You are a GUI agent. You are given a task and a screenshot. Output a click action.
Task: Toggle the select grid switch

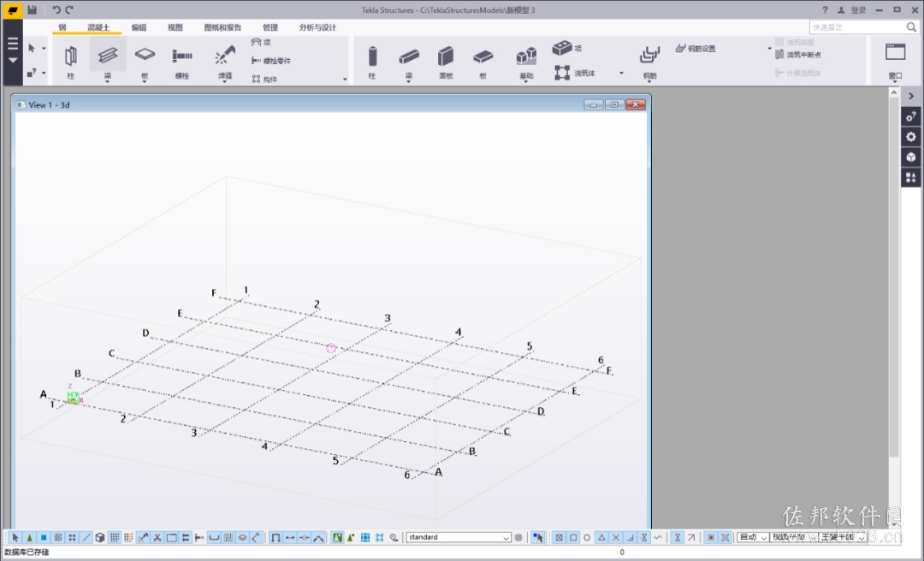pos(115,537)
